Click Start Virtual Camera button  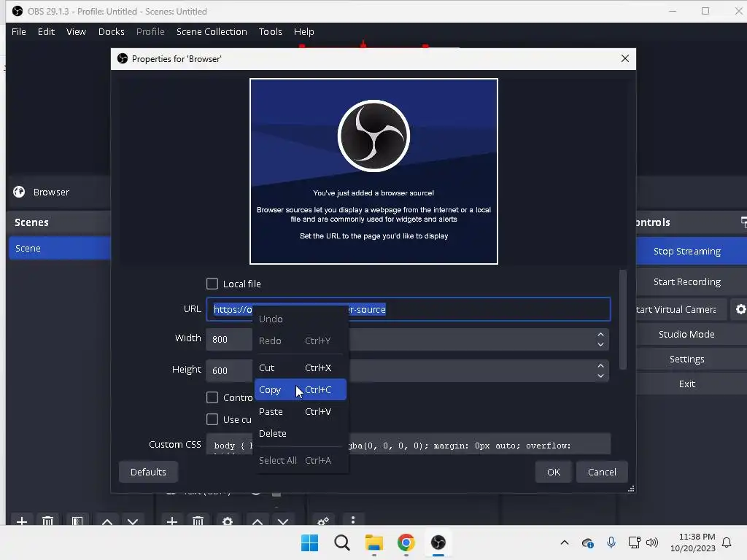[681, 309]
